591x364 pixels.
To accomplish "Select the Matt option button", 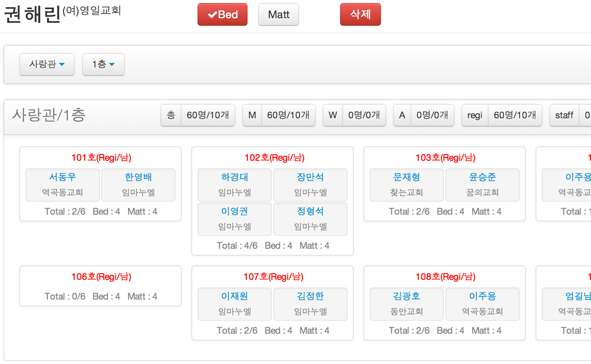I will (x=279, y=14).
